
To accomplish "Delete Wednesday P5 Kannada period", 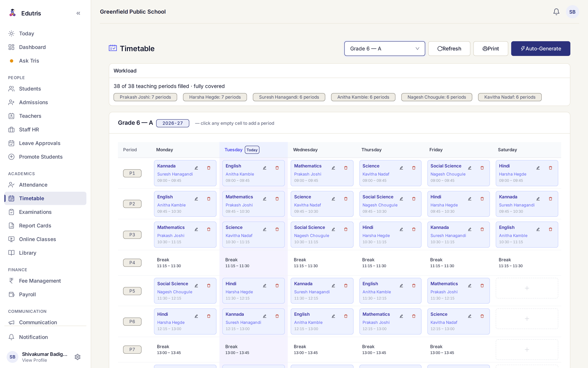I will (x=346, y=286).
